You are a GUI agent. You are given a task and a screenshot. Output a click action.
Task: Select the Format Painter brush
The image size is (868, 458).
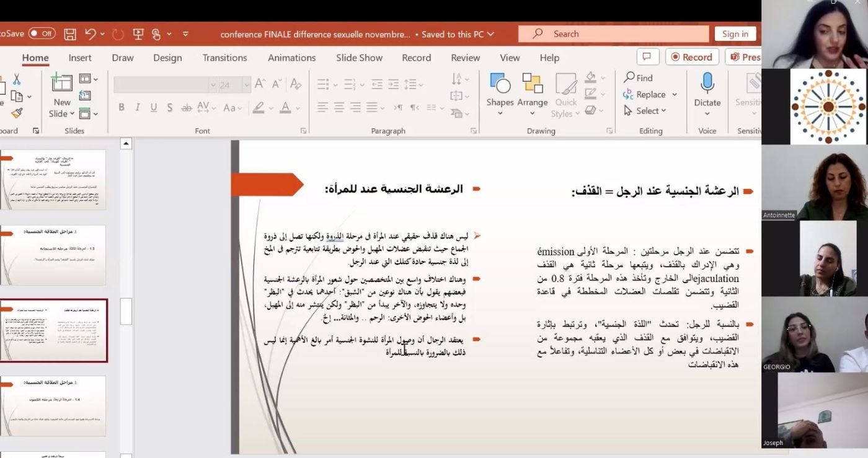coord(17,113)
